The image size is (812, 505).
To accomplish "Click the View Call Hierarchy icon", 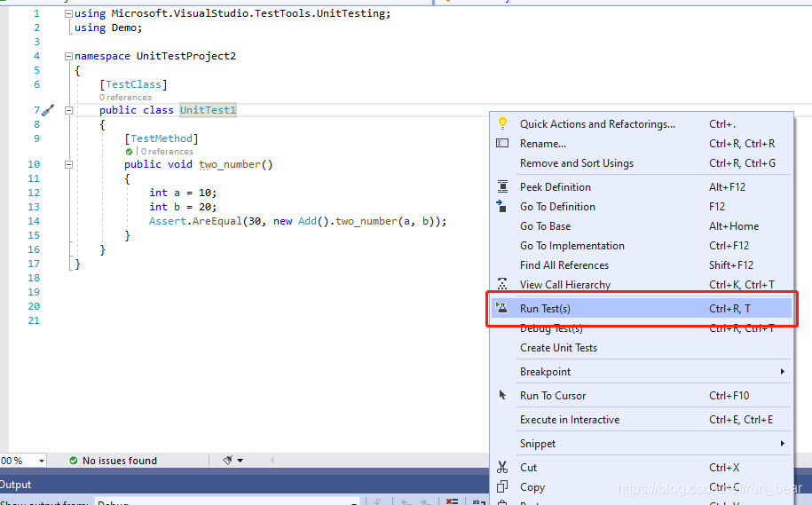I will click(x=502, y=284).
